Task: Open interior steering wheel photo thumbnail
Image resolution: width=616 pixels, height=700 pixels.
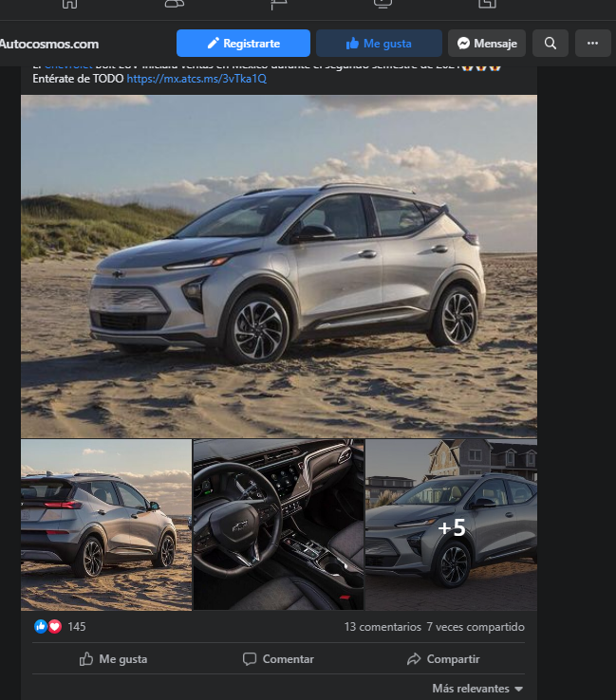Action: click(x=278, y=525)
